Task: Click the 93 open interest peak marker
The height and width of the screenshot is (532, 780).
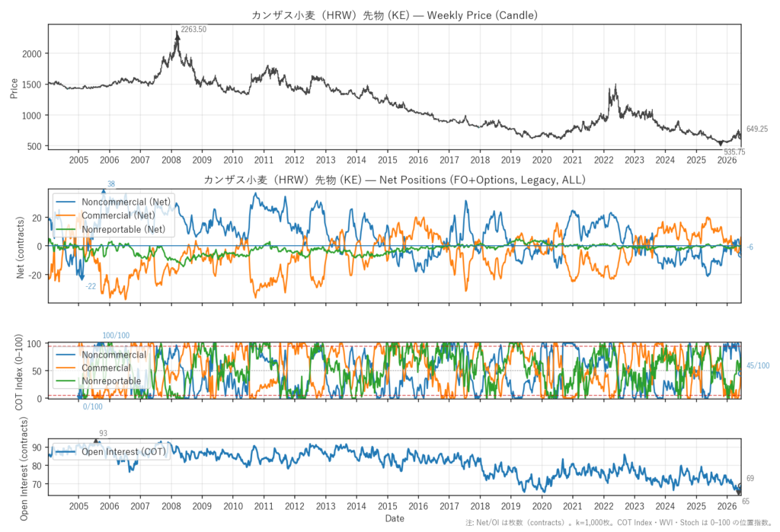Action: coord(103,434)
